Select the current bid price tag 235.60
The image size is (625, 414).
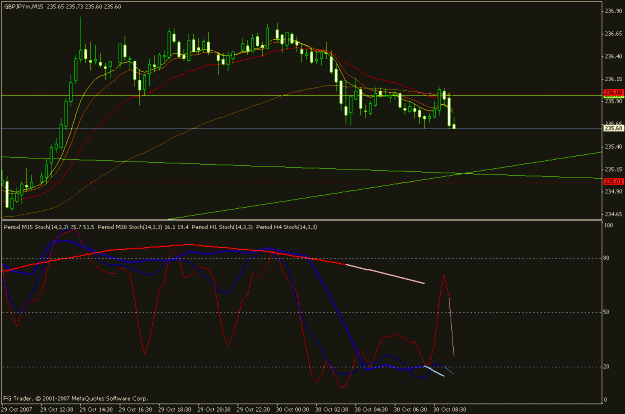[x=614, y=128]
